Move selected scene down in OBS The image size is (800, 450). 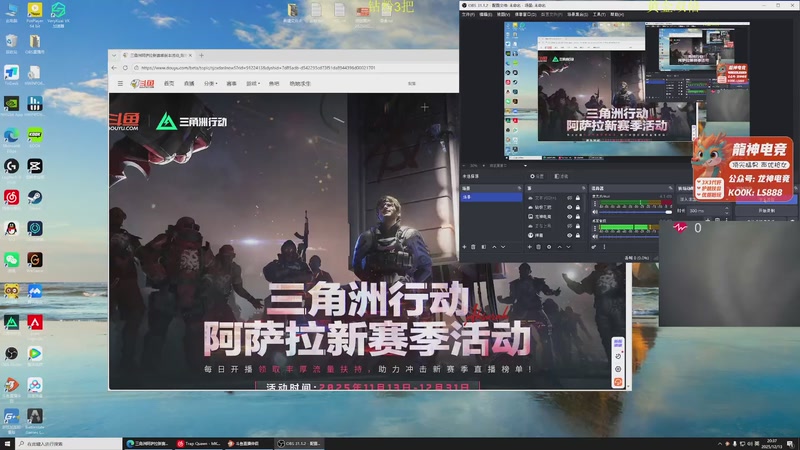503,247
